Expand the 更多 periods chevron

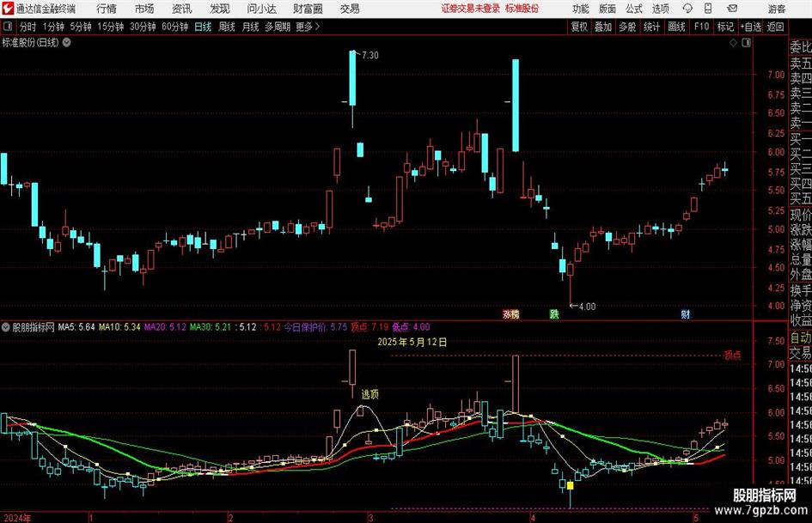pos(317,27)
